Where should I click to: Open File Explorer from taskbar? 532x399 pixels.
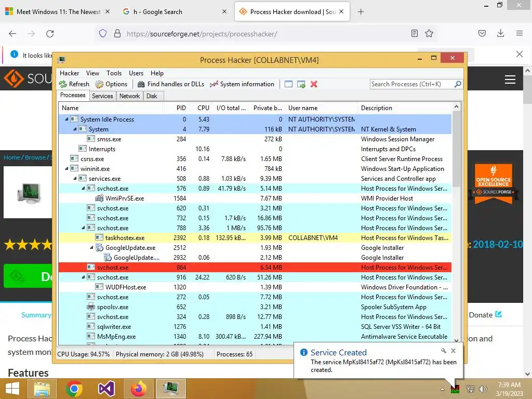pyautogui.click(x=42, y=389)
